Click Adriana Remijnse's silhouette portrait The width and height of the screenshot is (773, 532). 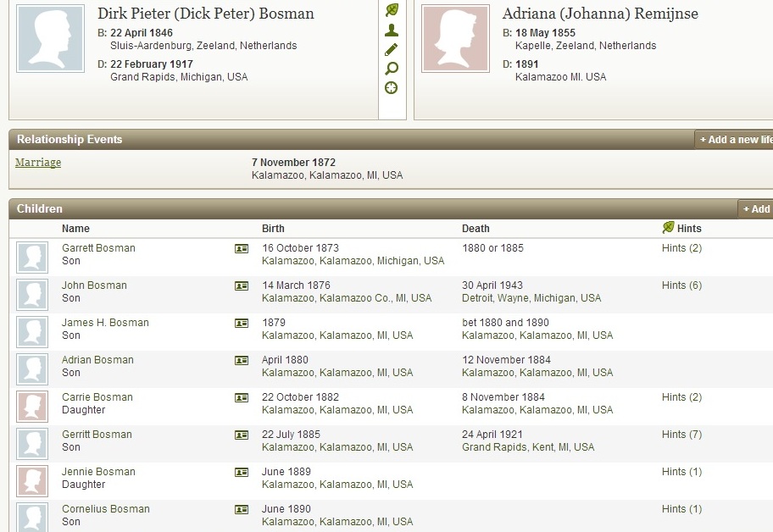455,39
